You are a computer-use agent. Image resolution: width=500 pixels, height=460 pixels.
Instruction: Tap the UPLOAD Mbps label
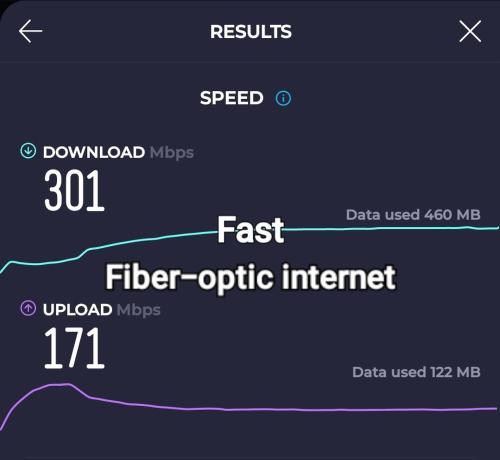tap(102, 310)
